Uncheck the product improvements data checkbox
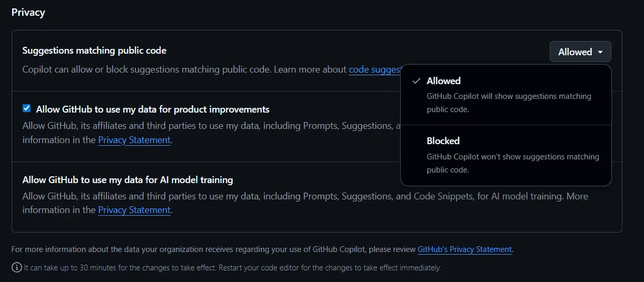Viewport: 644px width, 282px height. click(27, 109)
